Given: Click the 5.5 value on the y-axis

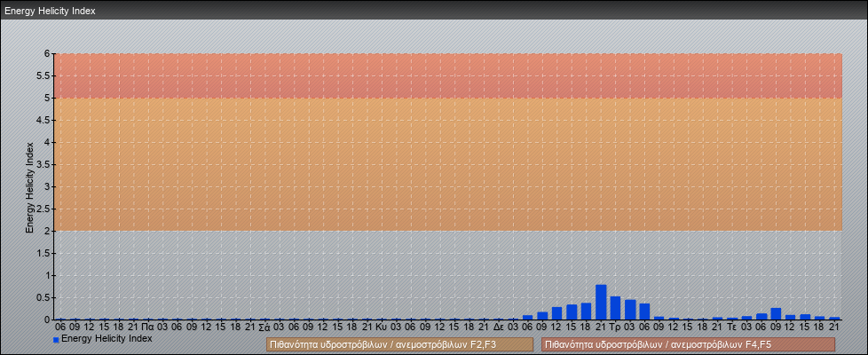Looking at the screenshot, I should [43, 75].
